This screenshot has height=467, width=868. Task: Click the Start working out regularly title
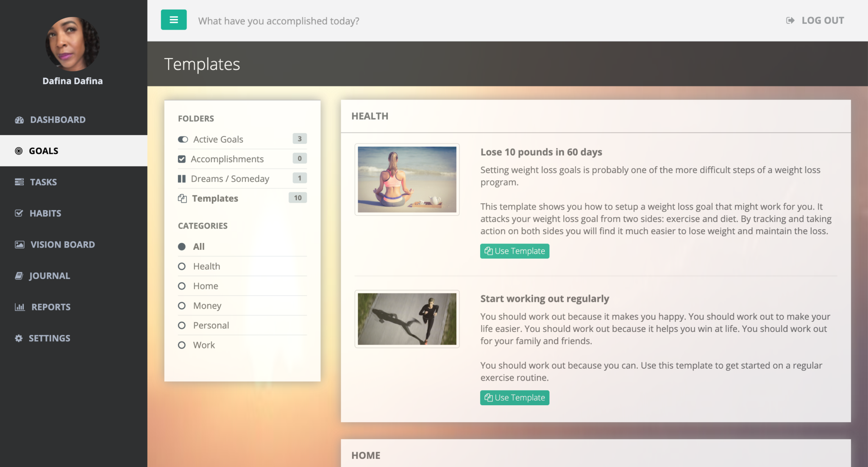[545, 298]
